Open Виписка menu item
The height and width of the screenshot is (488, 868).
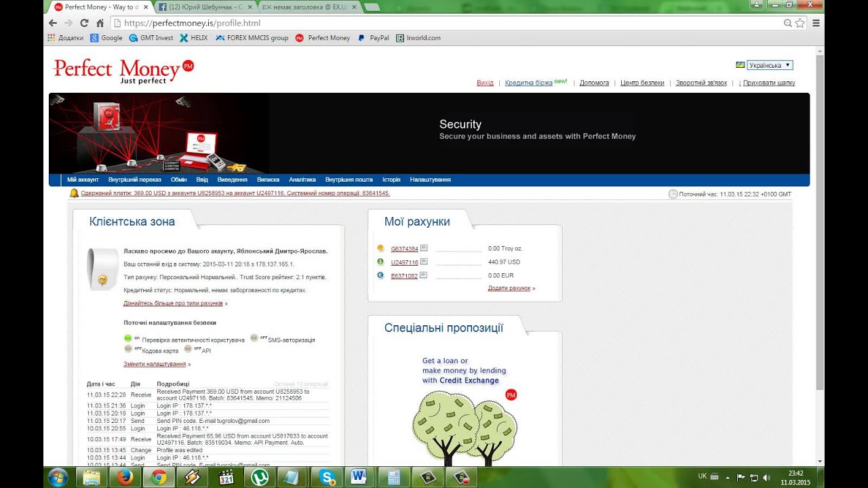point(269,180)
